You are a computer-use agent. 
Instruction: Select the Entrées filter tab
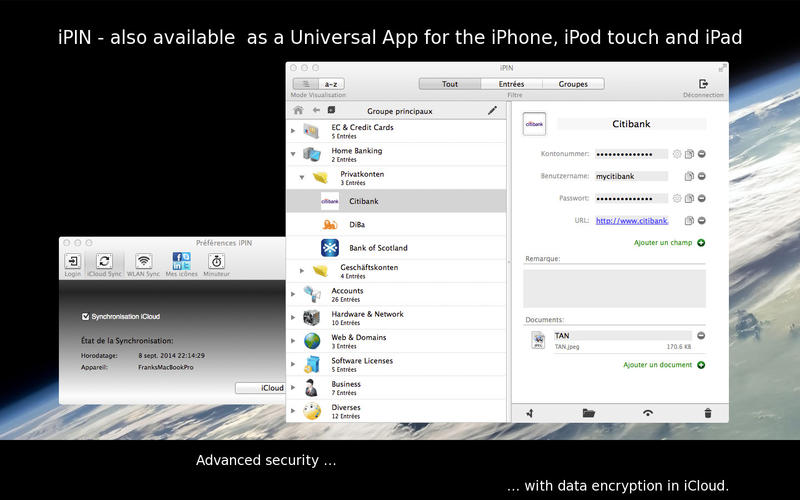(x=511, y=84)
